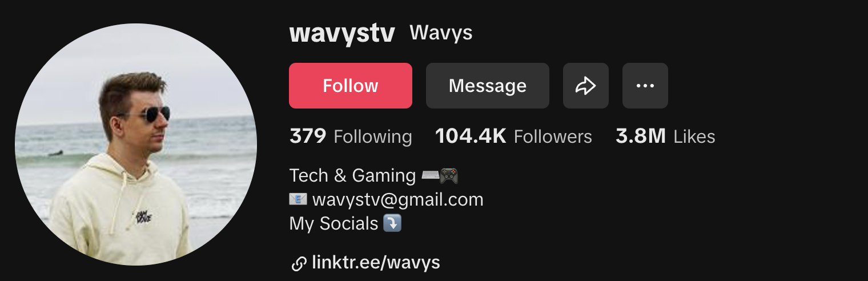868x281 pixels.
Task: Click the keyboard emoji in the bio
Action: pyautogui.click(x=430, y=175)
